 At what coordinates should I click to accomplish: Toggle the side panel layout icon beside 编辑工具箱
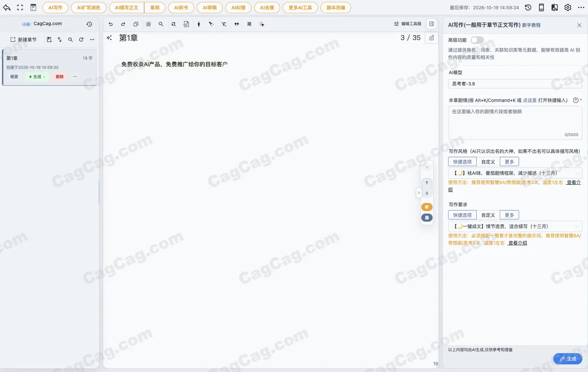pos(432,24)
